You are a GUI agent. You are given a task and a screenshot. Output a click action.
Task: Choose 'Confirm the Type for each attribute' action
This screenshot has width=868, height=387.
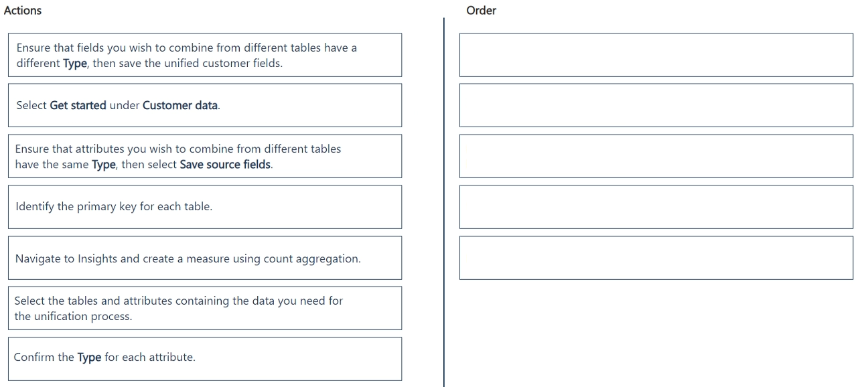click(x=205, y=359)
